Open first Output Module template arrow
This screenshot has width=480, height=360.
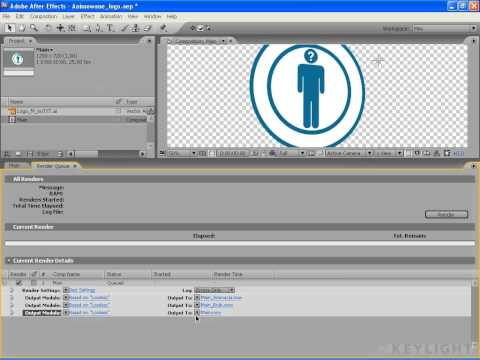(x=66, y=298)
